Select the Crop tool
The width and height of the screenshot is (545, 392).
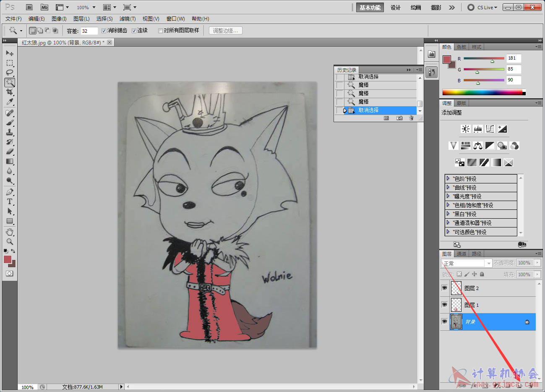(10, 92)
